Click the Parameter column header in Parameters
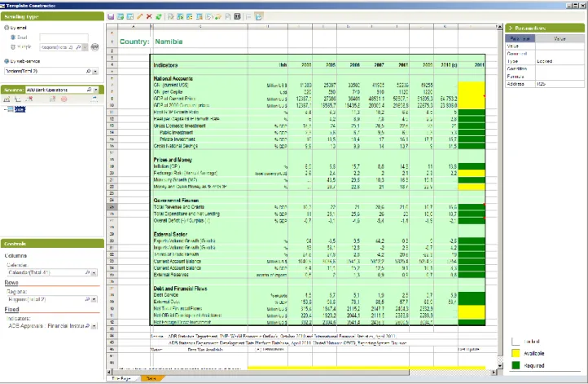Image resolution: width=588 pixels, height=384 pixels. pos(520,38)
